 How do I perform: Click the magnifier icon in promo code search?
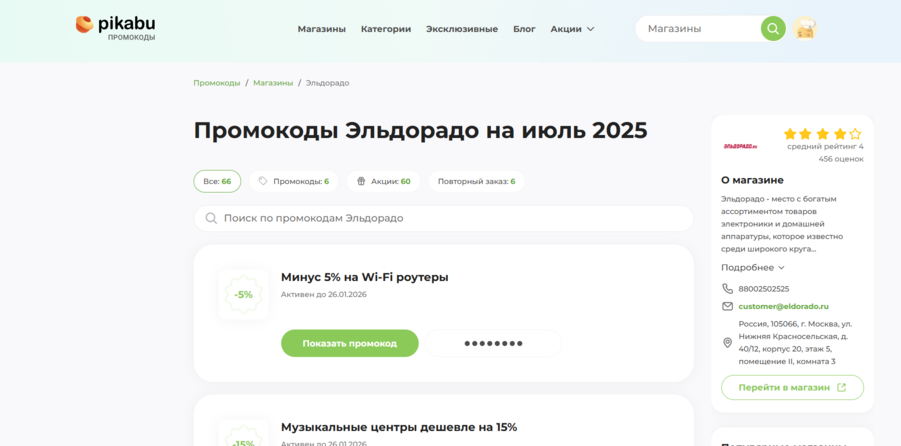point(211,218)
